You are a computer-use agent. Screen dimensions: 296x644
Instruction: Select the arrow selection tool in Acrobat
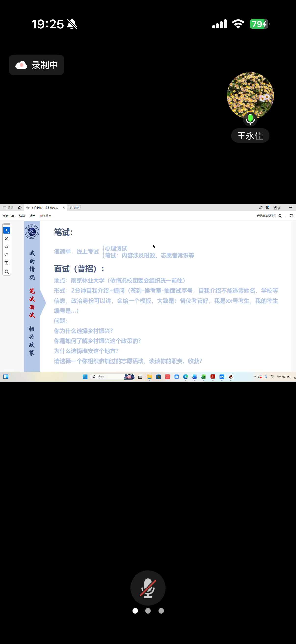point(6,230)
